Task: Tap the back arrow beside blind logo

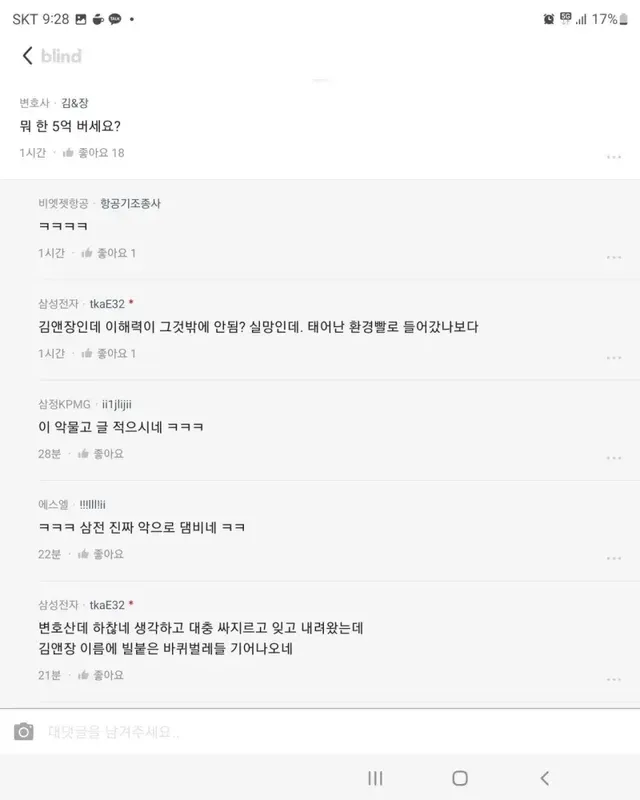Action: tap(28, 56)
